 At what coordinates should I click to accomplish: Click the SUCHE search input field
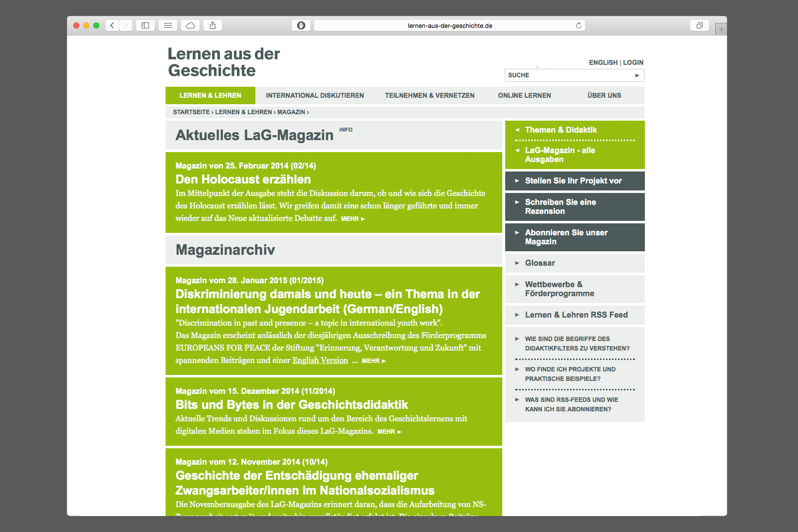click(x=569, y=75)
